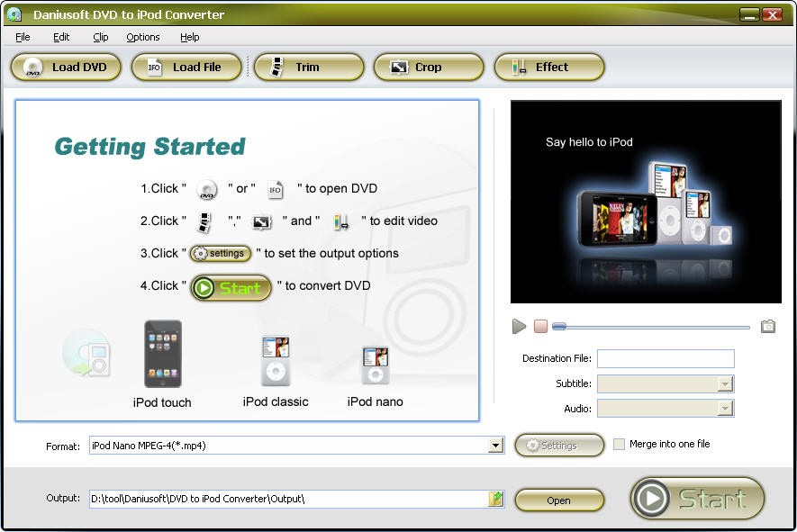Image resolution: width=797 pixels, height=532 pixels.
Task: Expand the Audio dropdown
Action: 725,408
